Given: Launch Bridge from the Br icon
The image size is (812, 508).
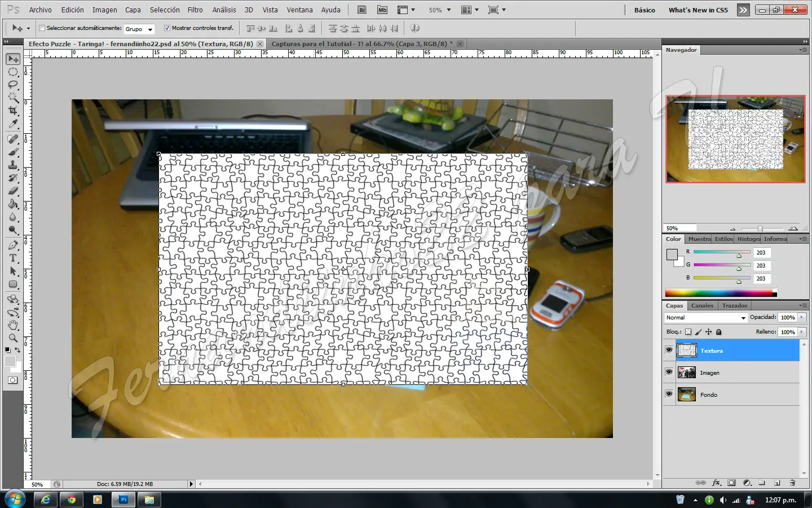Looking at the screenshot, I should pos(362,10).
